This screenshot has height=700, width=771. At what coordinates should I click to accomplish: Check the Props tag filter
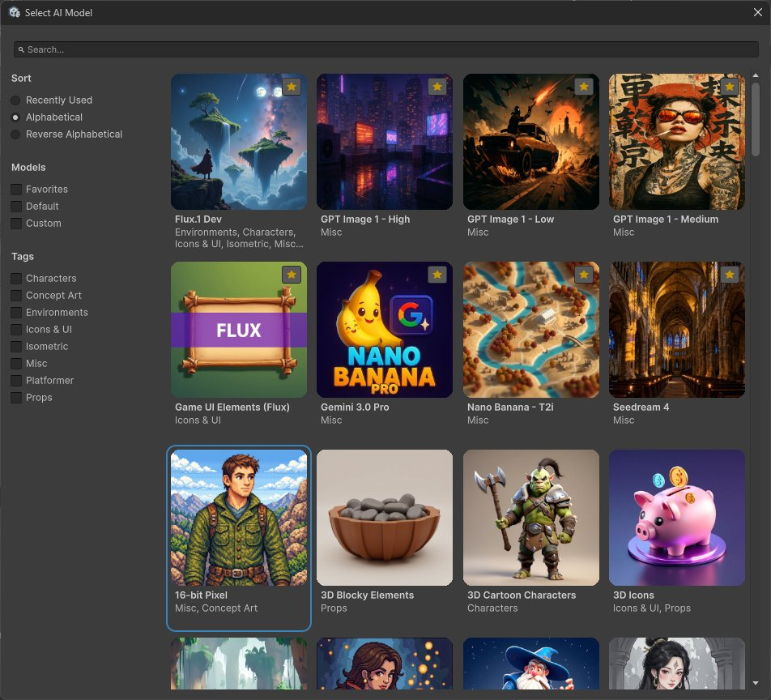[x=16, y=398]
